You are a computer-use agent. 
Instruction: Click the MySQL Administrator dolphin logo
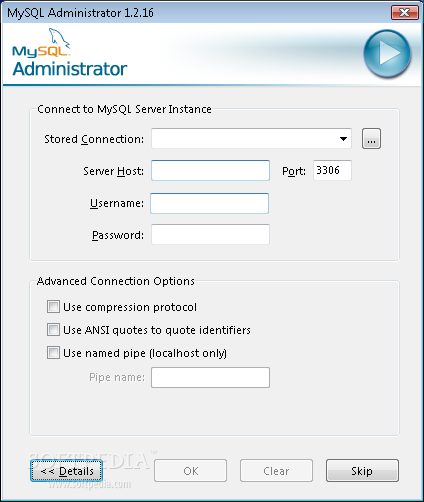pos(69,52)
